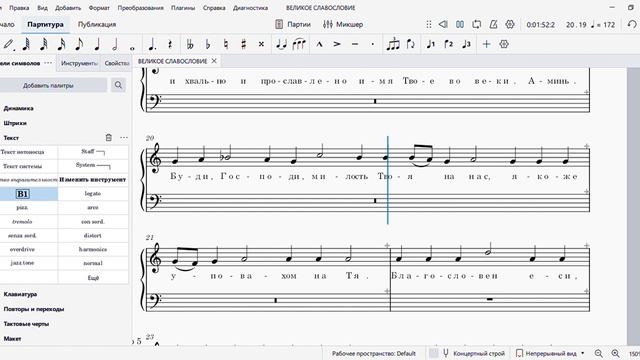This screenshot has height=360, width=640.
Task: Toggle rest input
Action: [x=170, y=44]
